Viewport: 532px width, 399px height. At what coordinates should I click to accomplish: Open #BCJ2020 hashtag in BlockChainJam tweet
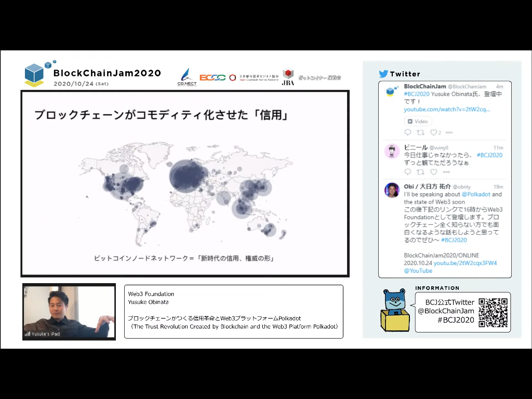[x=417, y=94]
